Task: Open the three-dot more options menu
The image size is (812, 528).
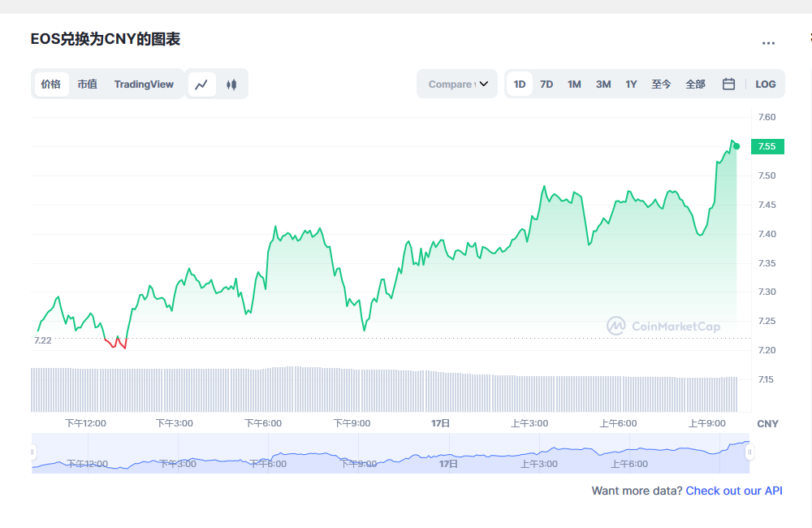Action: pos(768,43)
